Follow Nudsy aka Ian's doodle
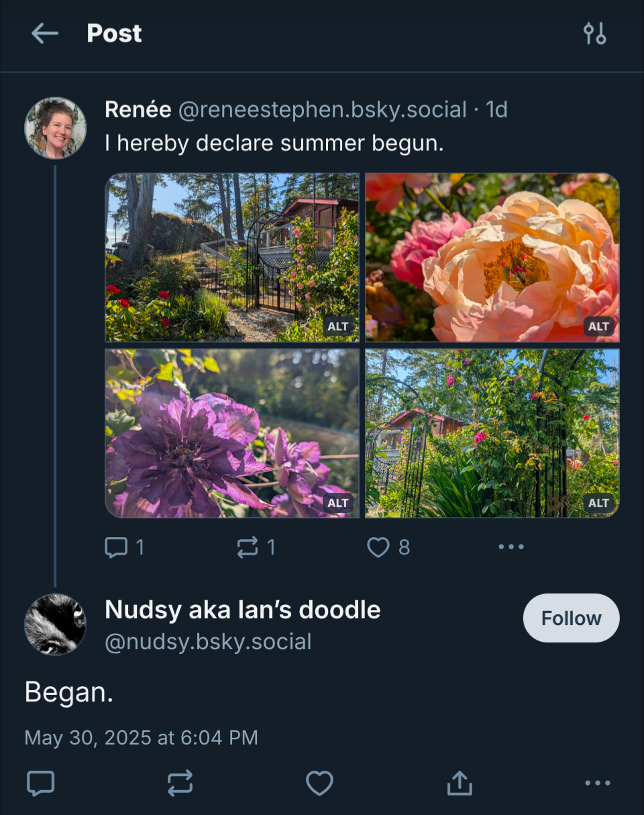 pyautogui.click(x=571, y=618)
